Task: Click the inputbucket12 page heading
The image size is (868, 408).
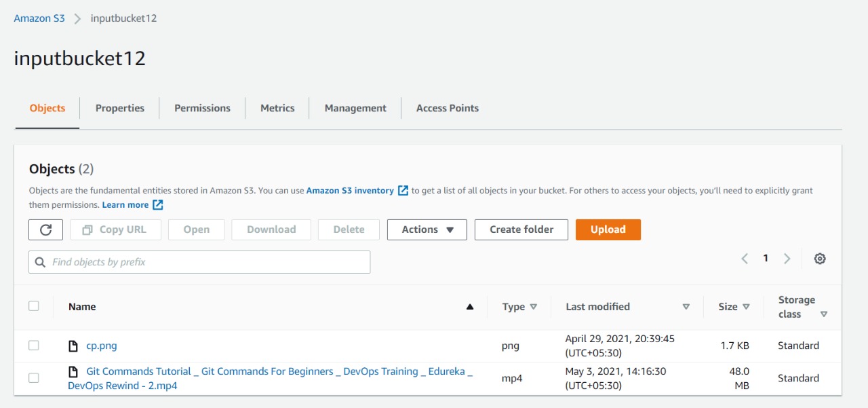Action: click(80, 58)
